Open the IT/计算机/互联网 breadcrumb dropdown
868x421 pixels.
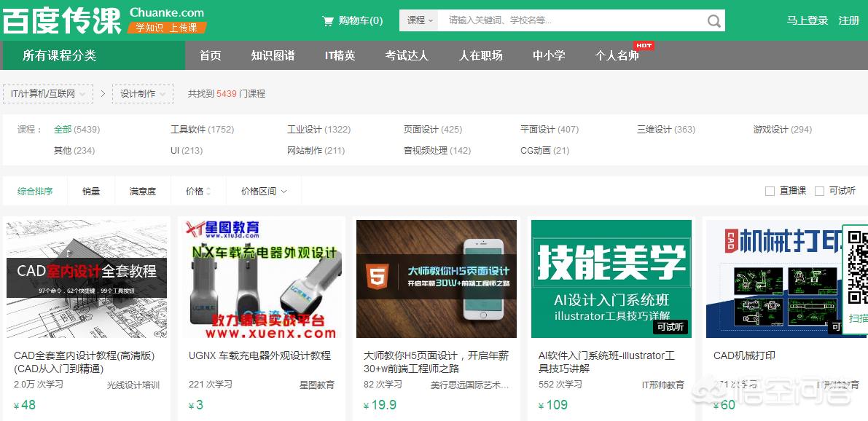coord(48,93)
